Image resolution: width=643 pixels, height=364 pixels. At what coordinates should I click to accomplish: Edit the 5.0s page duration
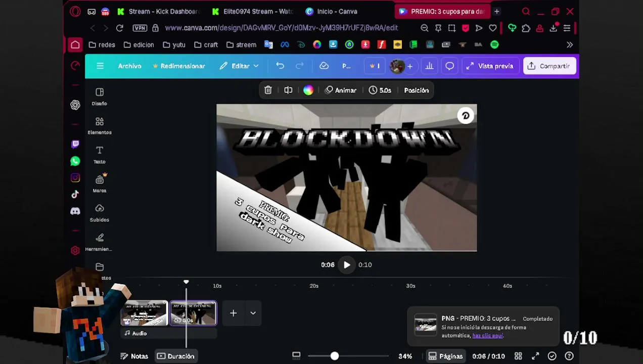(380, 90)
